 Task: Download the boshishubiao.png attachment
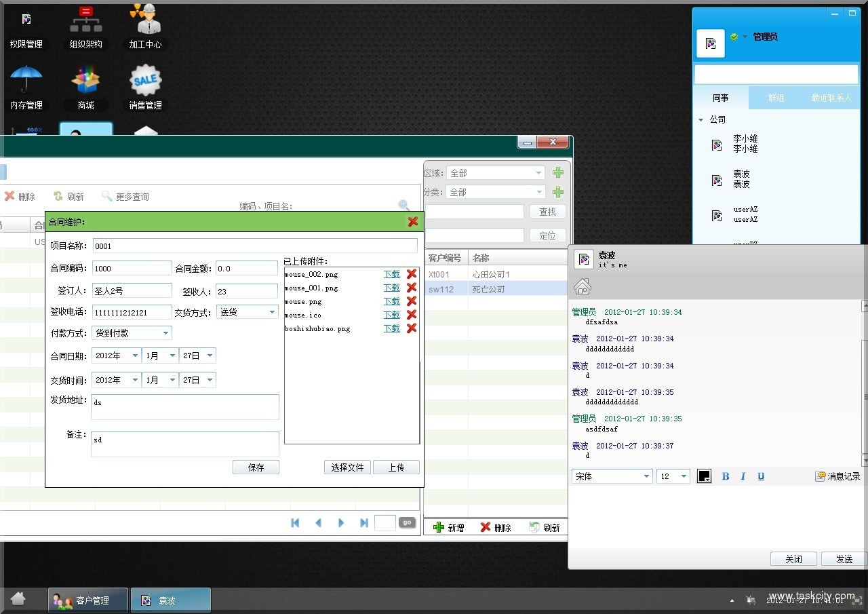pos(391,328)
